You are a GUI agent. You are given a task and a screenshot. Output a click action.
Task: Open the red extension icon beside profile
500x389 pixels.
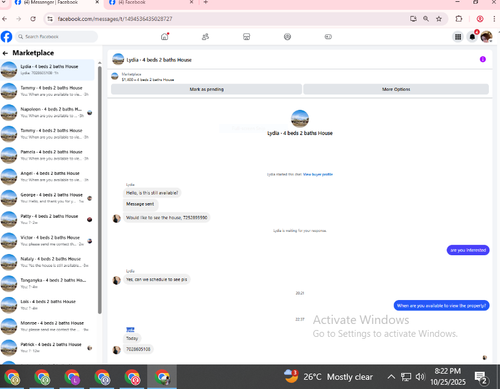[480, 19]
